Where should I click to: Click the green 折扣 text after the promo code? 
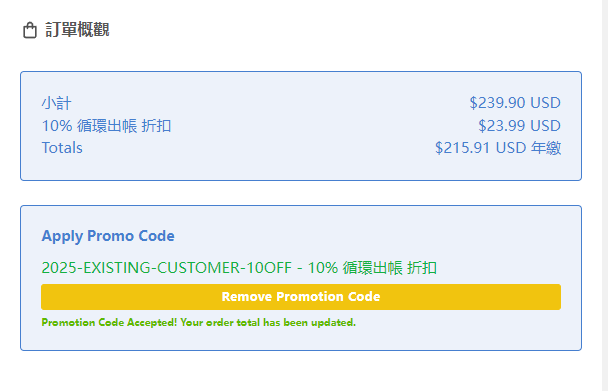(x=422, y=268)
